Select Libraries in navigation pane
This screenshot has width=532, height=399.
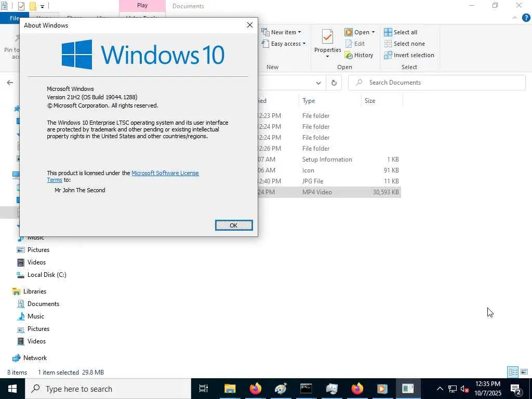(x=29, y=291)
